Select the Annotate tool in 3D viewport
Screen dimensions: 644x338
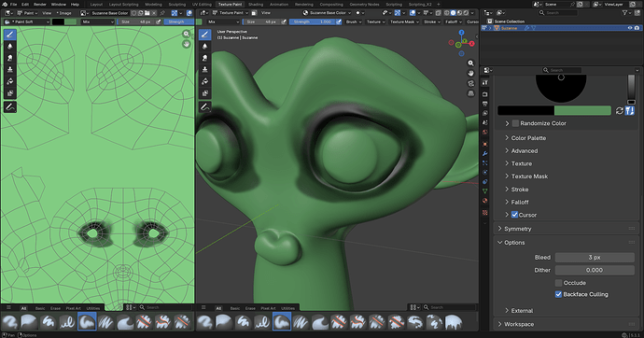pyautogui.click(x=205, y=107)
